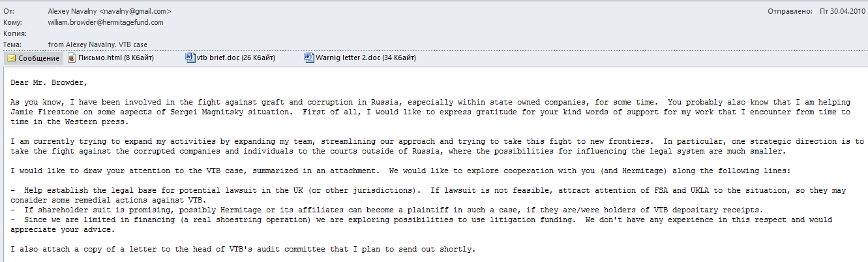
Task: Click the 'Отправлено:' label
Action: point(789,11)
